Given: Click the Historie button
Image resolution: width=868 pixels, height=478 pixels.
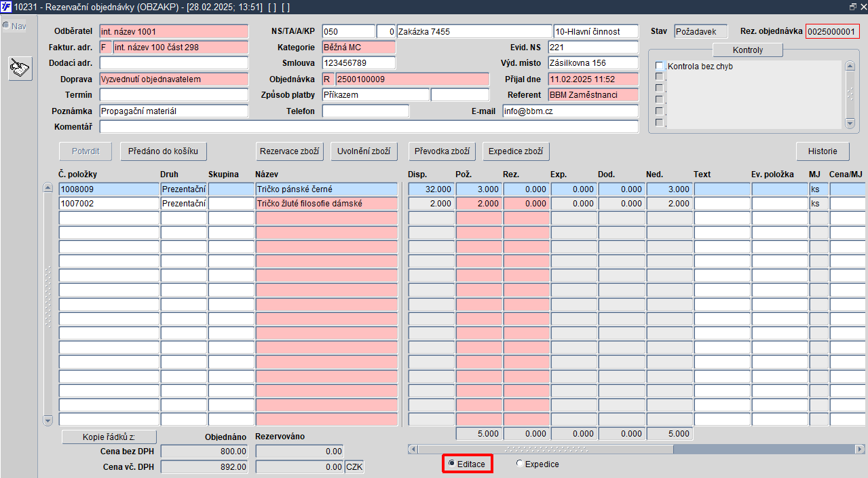Looking at the screenshot, I should click(x=823, y=151).
